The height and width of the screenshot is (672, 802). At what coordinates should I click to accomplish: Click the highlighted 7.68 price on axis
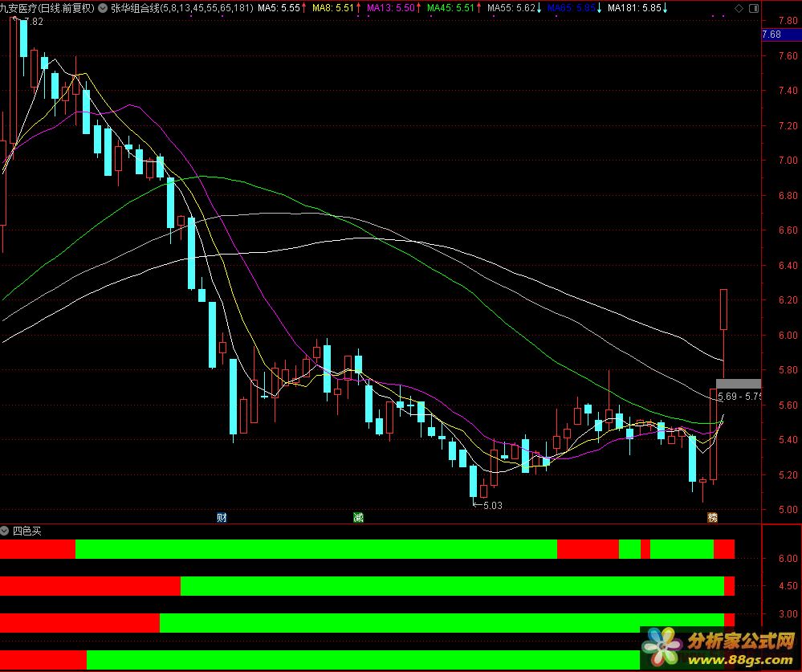click(781, 35)
